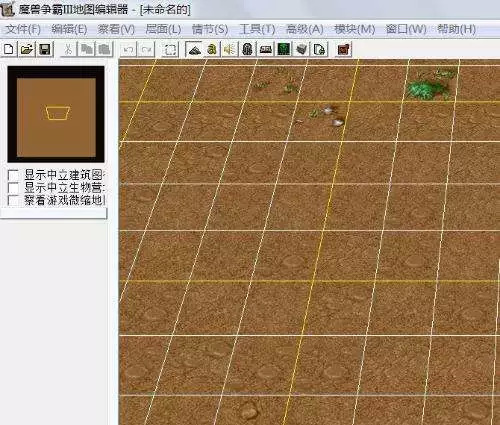500x425 pixels.
Task: Open the 窗口(W) menu
Action: 406,29
